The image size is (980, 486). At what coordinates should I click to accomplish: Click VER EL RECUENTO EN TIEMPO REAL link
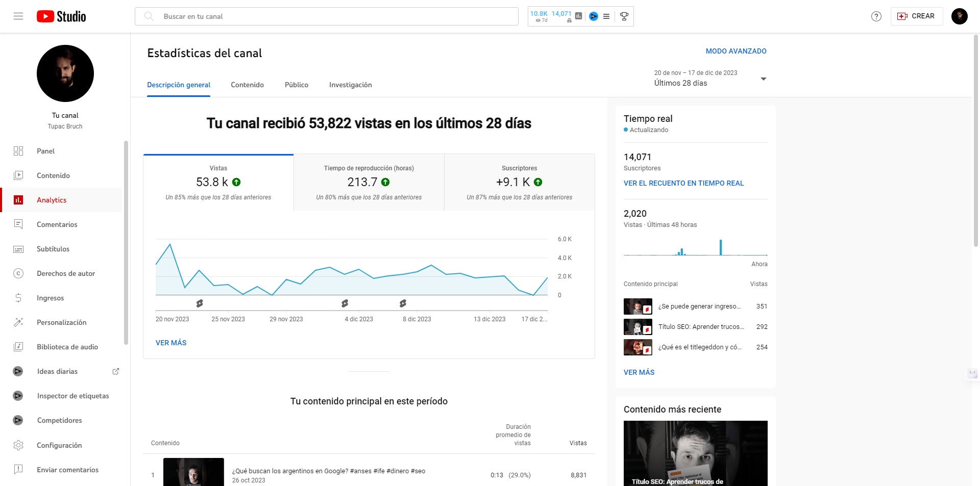(x=684, y=183)
